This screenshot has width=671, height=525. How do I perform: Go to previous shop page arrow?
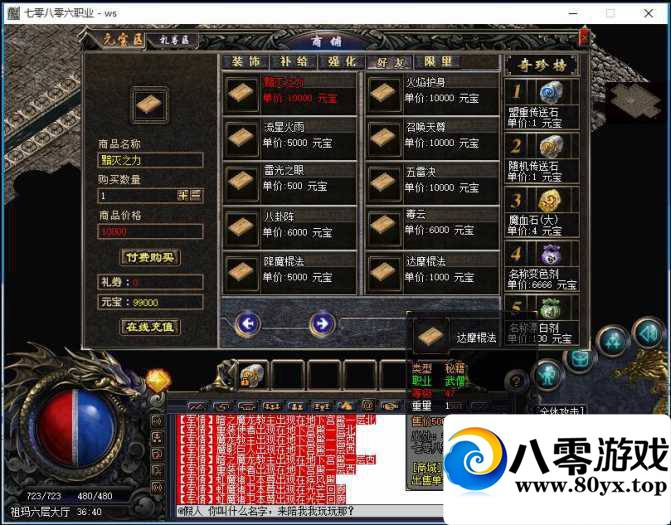247,324
